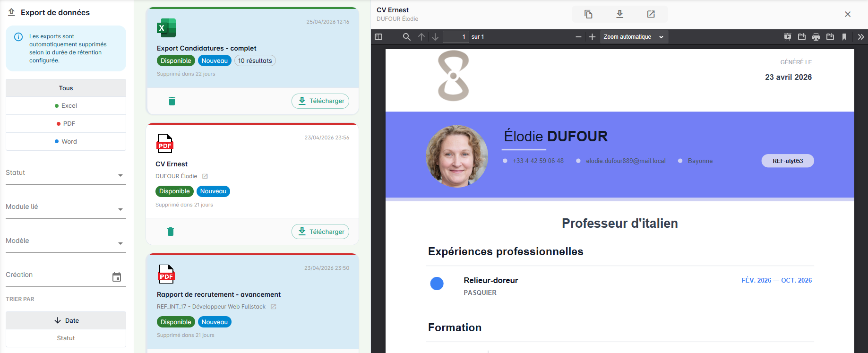Download CV Ernest from preview header

click(x=619, y=14)
